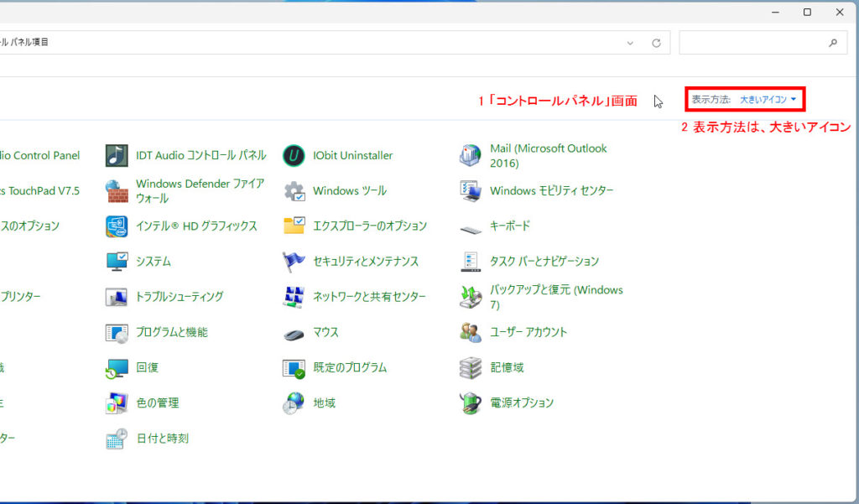The image size is (859, 504).
Task: Open the ネットワークと共有センター icon
Action: tap(294, 297)
